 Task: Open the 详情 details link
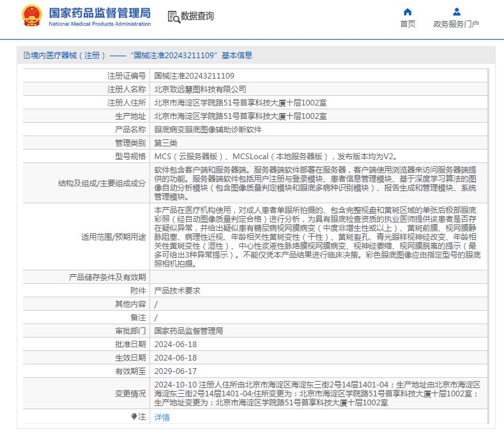pyautogui.click(x=162, y=417)
